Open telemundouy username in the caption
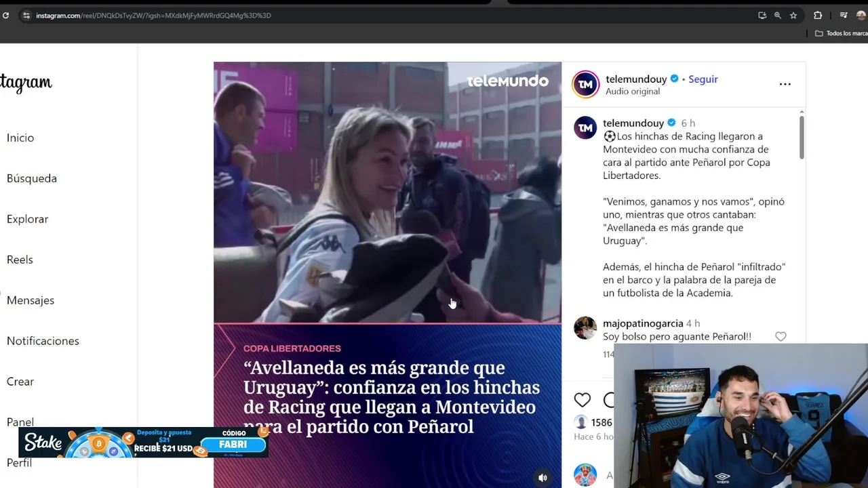The image size is (868, 488). pyautogui.click(x=633, y=123)
